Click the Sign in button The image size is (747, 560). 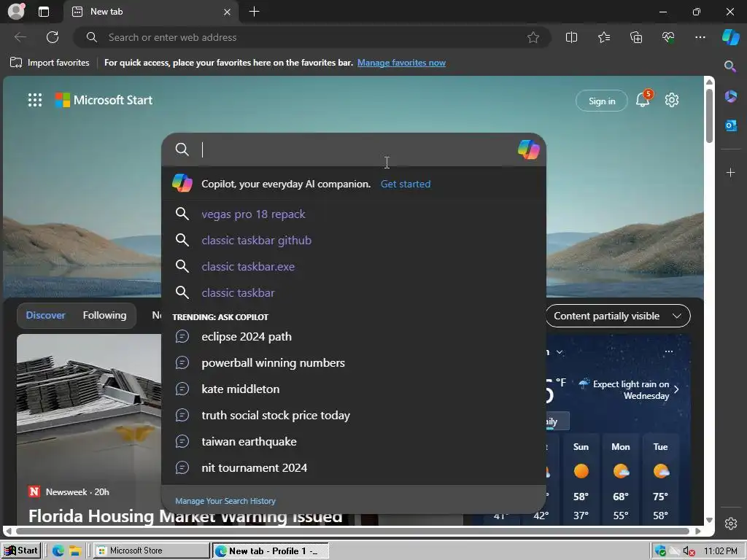click(x=601, y=101)
